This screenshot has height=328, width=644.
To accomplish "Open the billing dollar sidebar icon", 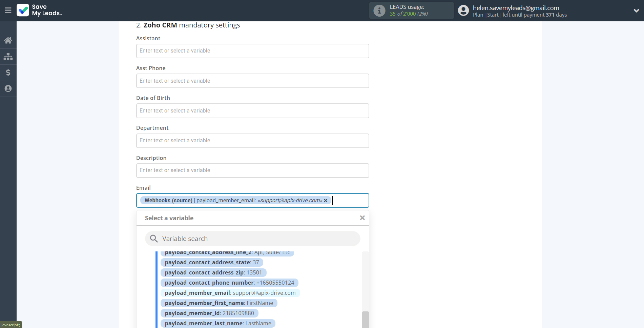I will 8,73.
